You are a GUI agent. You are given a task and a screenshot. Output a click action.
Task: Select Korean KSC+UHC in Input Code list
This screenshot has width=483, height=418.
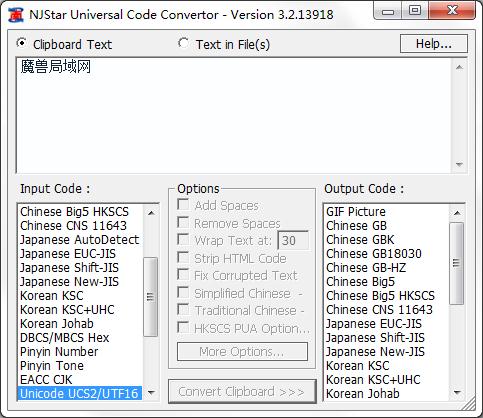click(81, 310)
